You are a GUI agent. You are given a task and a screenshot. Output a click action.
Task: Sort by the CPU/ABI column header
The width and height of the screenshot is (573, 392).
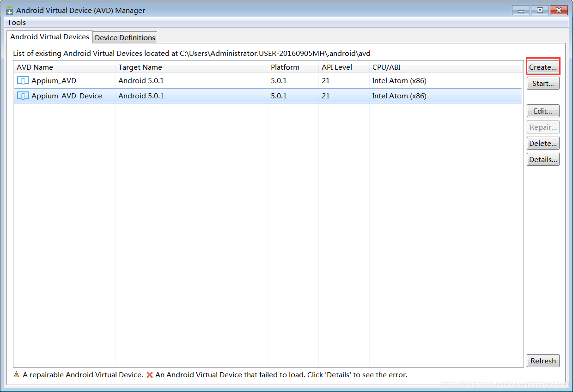(446, 67)
